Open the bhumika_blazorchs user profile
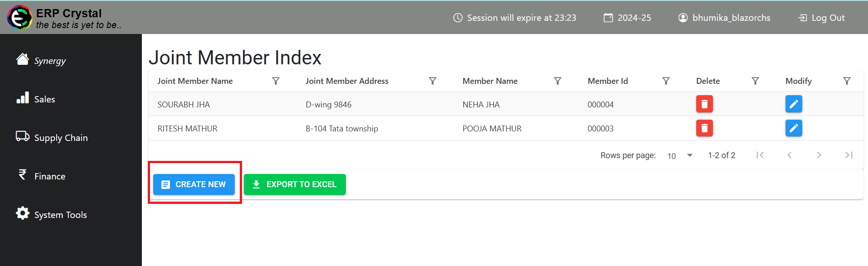Screen dimensions: 868x266 pos(724,18)
